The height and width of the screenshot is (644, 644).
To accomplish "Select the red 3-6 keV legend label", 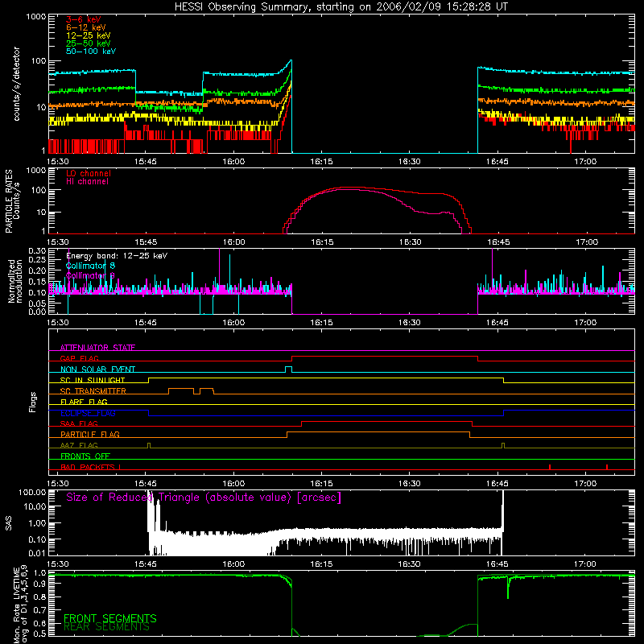I will (83, 19).
